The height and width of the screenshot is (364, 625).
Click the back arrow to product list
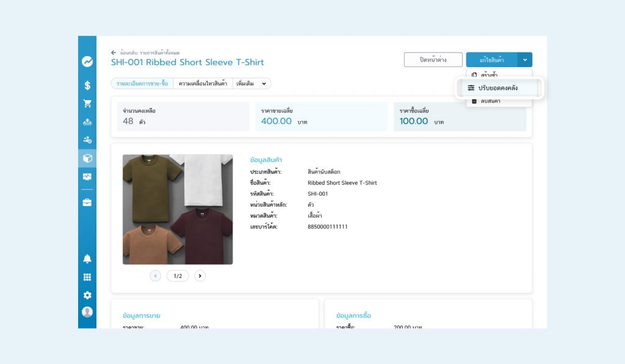pos(114,53)
